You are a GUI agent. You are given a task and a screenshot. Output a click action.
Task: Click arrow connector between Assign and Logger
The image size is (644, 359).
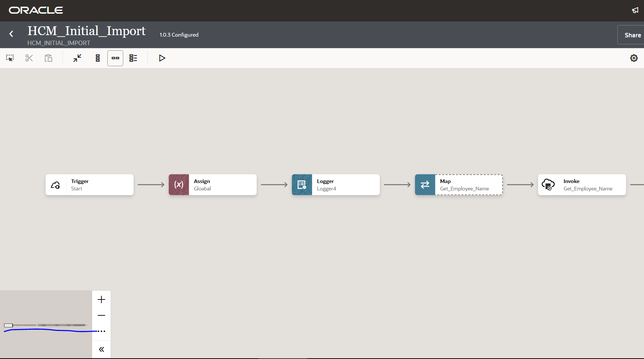(x=274, y=184)
